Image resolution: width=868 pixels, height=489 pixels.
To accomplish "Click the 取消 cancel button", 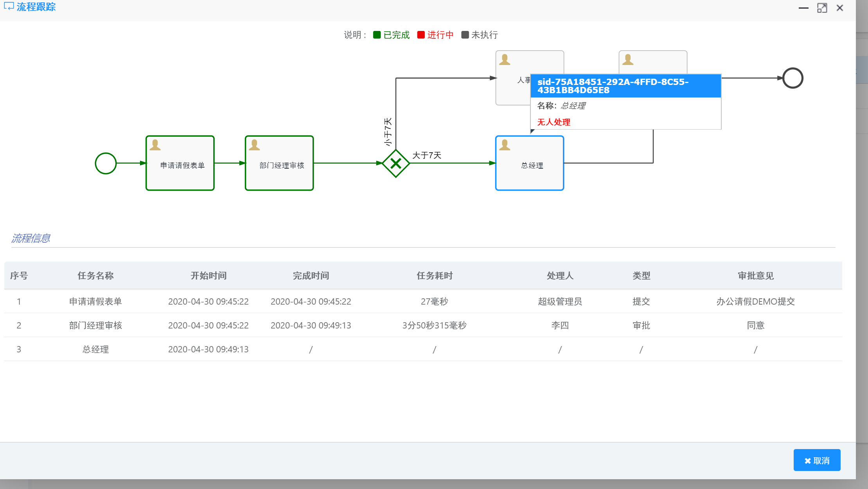I will click(x=817, y=460).
